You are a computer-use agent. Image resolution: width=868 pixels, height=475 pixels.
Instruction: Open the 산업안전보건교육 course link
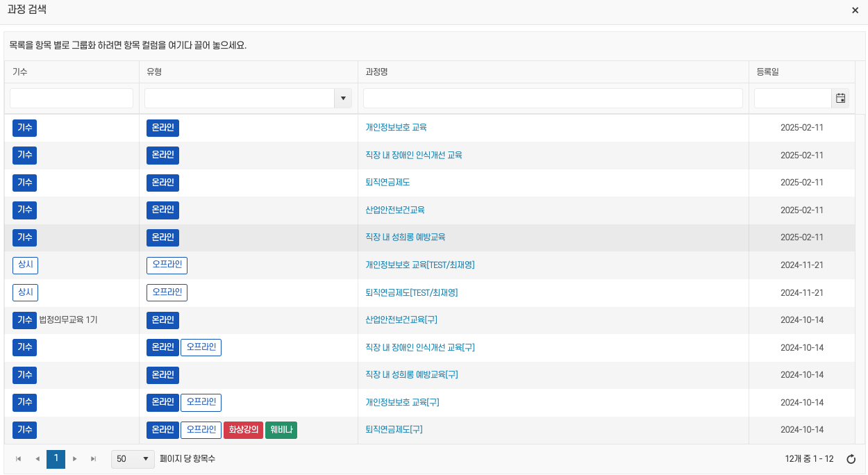394,210
